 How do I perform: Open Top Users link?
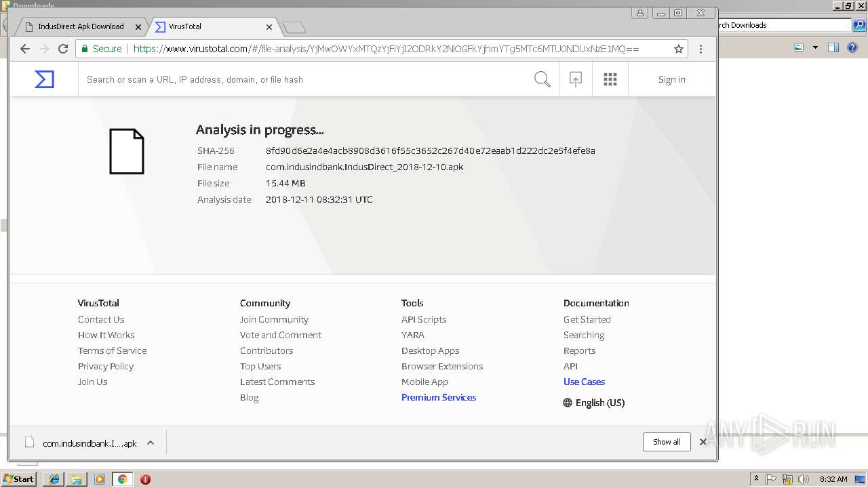(260, 366)
